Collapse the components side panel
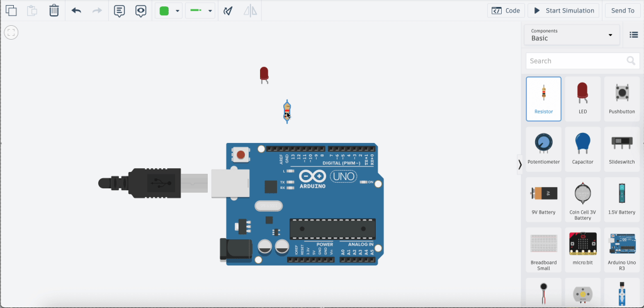The width and height of the screenshot is (644, 308). pos(519,164)
